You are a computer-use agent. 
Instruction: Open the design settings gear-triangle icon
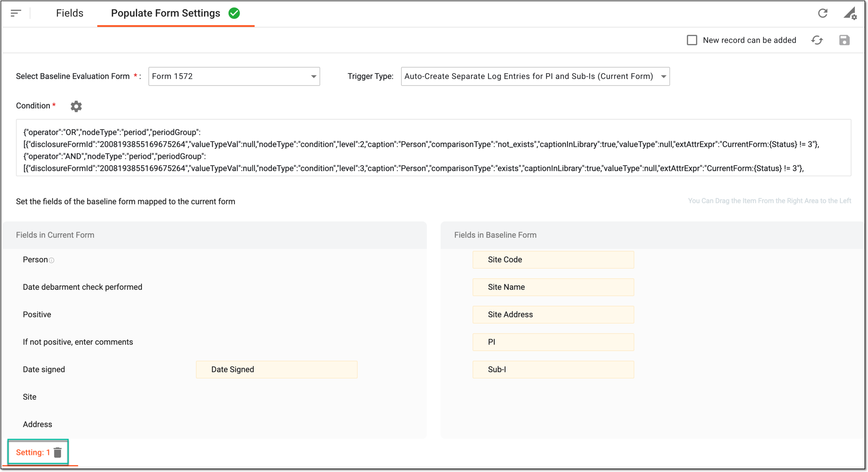point(850,14)
